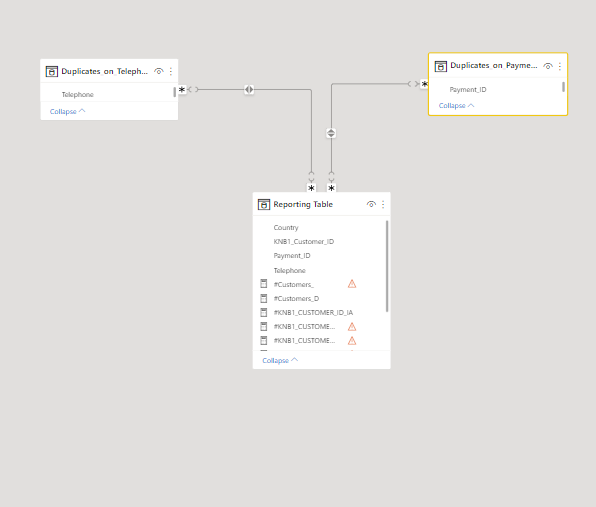Open more options for Duplicates_on_Telephone table
Image resolution: width=596 pixels, height=507 pixels.
coord(171,71)
